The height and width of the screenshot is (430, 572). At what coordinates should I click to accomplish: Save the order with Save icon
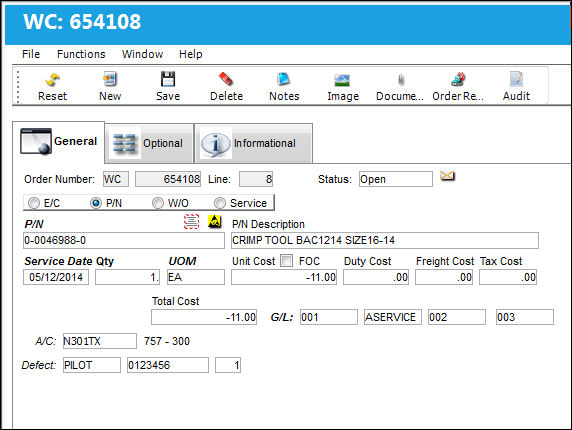(168, 79)
